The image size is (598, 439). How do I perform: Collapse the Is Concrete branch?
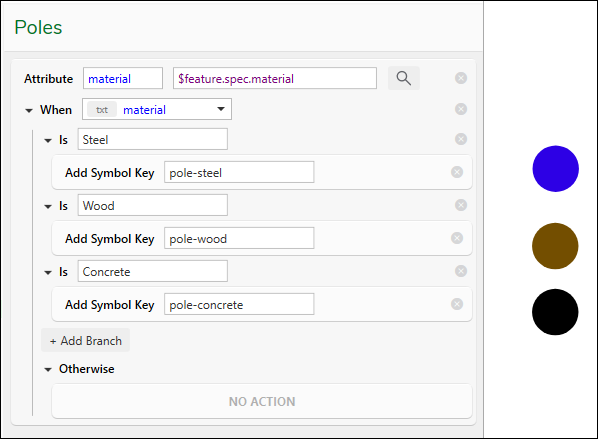pos(48,273)
